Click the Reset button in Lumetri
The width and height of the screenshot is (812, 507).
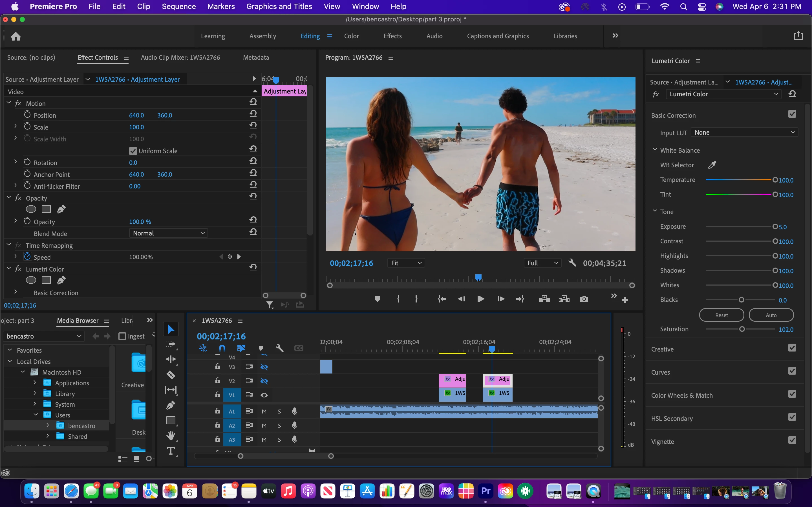coord(721,315)
